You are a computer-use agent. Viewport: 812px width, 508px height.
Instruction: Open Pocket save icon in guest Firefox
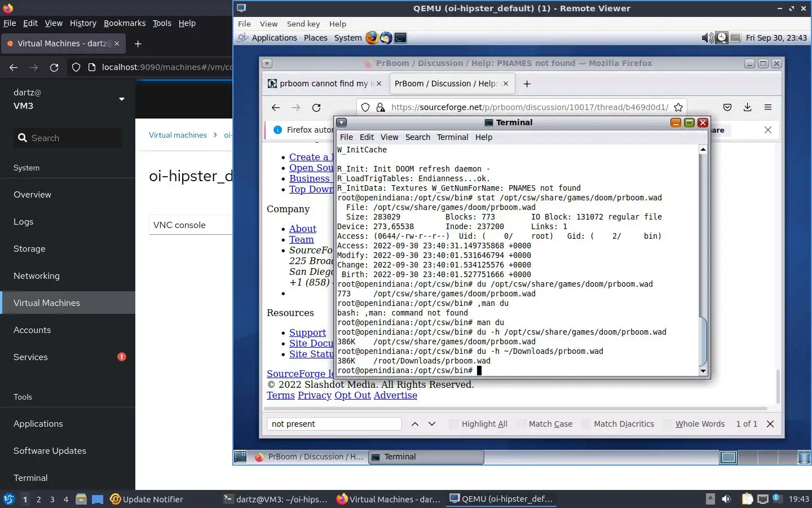(x=727, y=107)
